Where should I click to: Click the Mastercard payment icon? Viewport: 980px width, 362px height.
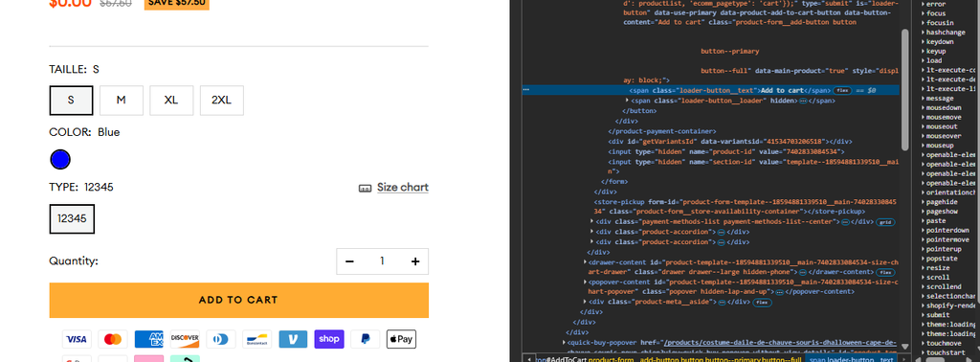[113, 339]
